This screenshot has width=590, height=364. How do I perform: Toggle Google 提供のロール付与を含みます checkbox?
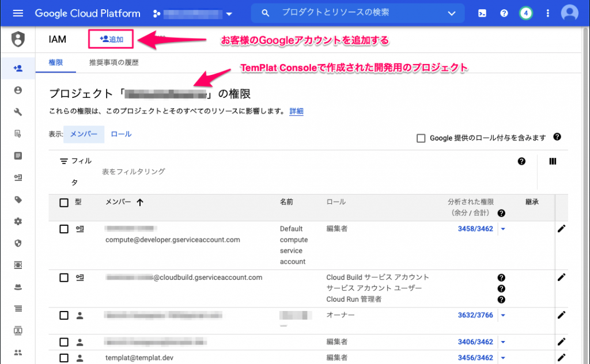(421, 138)
